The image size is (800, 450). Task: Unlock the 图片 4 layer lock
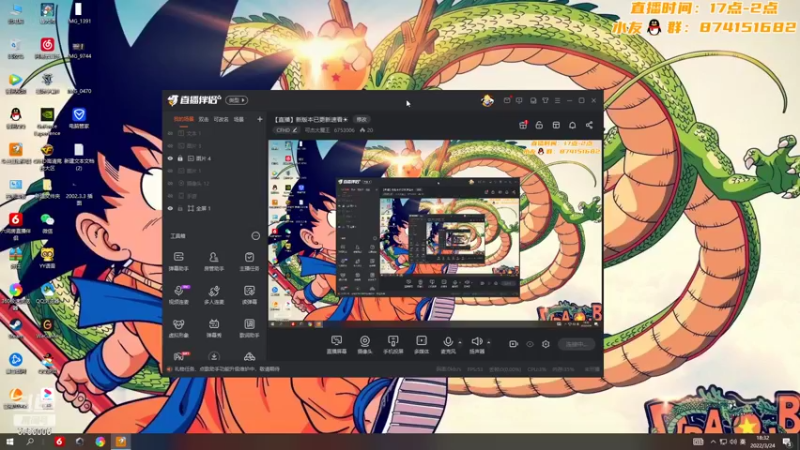[x=180, y=159]
